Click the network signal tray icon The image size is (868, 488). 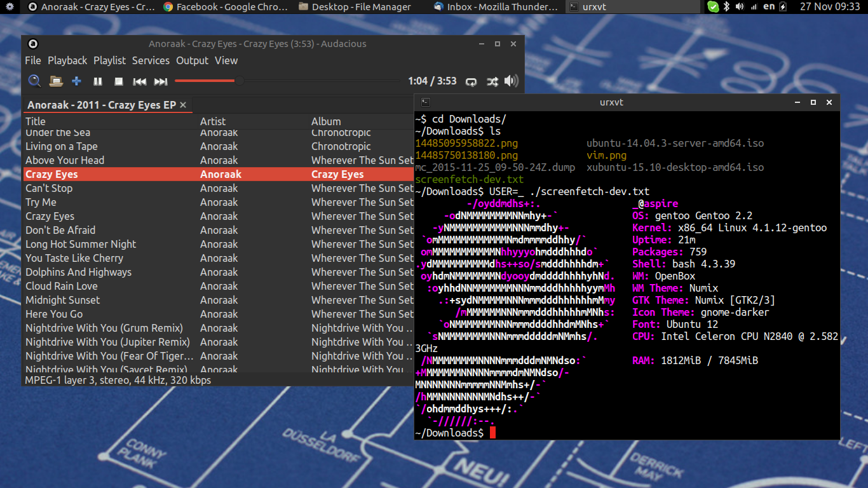pos(754,7)
